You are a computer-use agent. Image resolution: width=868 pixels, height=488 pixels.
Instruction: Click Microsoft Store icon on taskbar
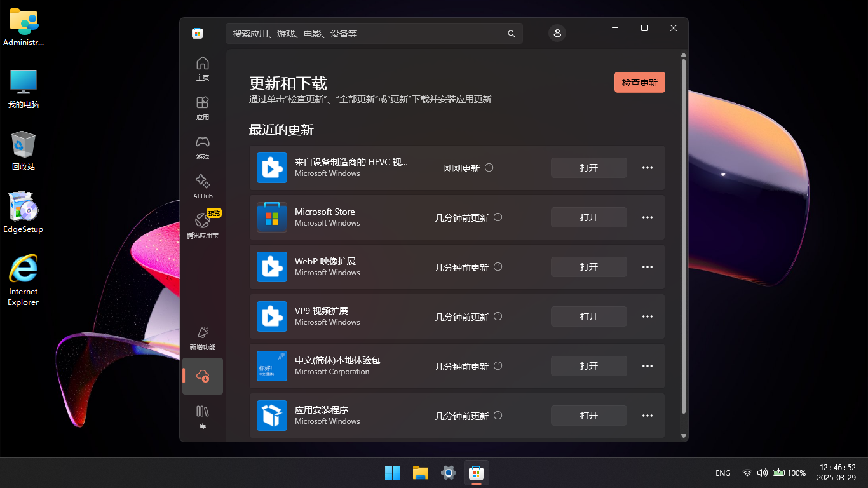click(477, 473)
